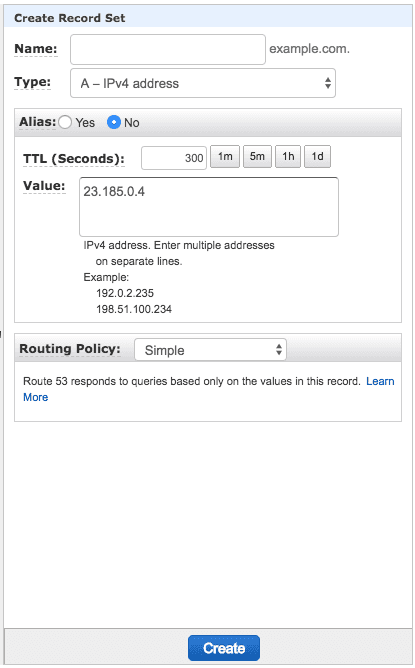
Task: Click the TTL (Seconds): label
Action: pyautogui.click(x=74, y=159)
